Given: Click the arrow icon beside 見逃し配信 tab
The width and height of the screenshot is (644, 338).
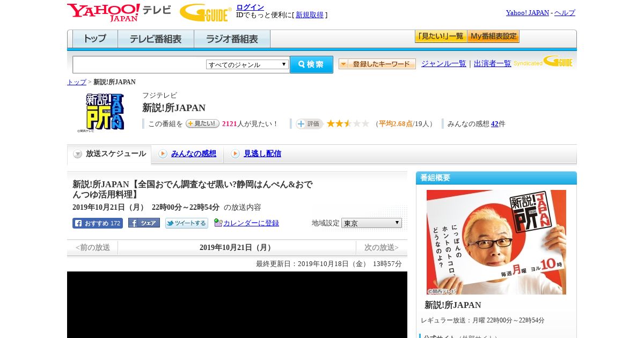Looking at the screenshot, I should (x=235, y=154).
